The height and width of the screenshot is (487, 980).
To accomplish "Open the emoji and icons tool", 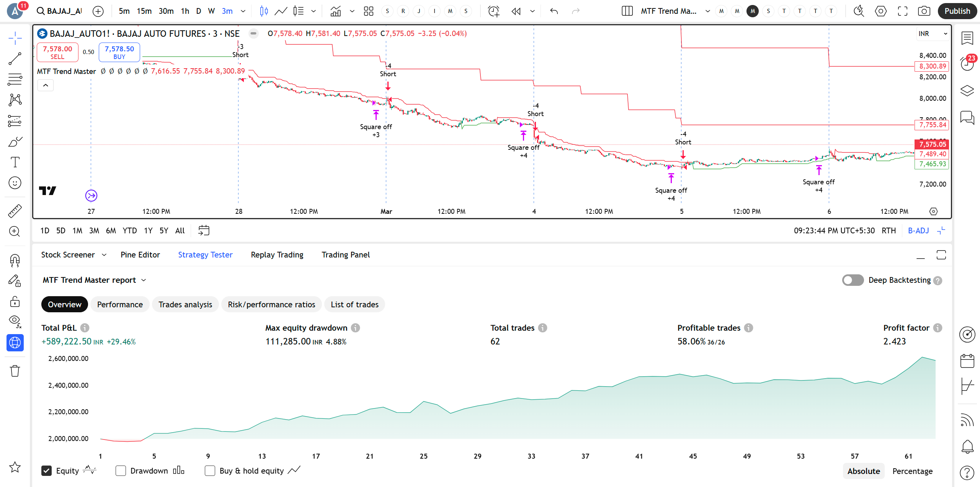I will click(15, 183).
